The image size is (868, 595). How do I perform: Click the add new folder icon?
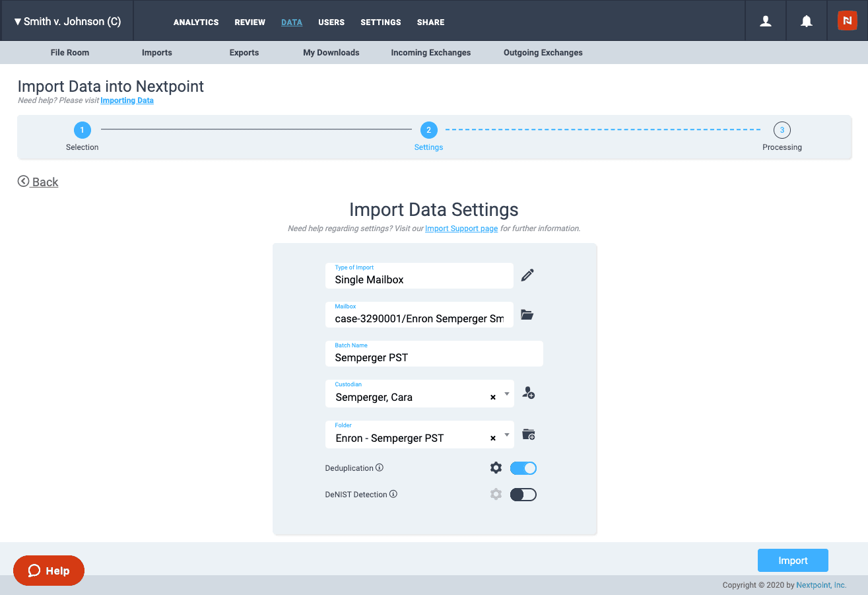point(528,435)
